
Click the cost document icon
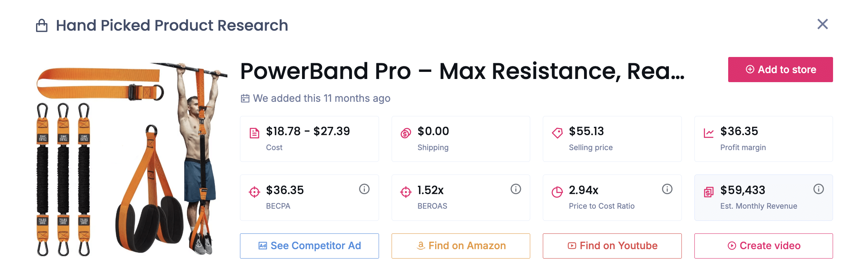point(254,132)
